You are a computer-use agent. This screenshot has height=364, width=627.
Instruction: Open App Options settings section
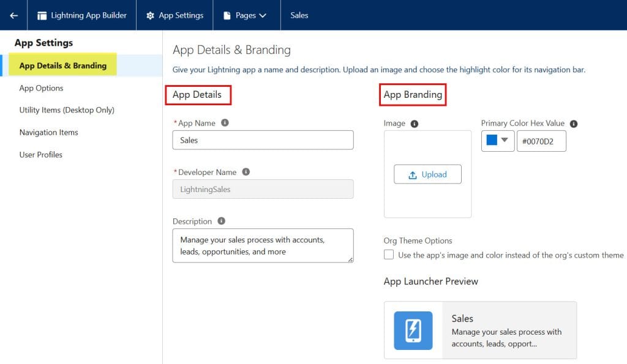coord(41,88)
